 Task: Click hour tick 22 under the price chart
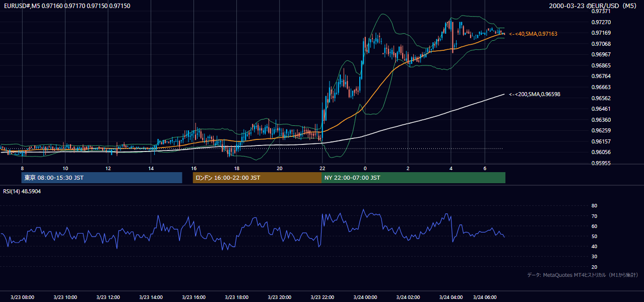point(323,168)
